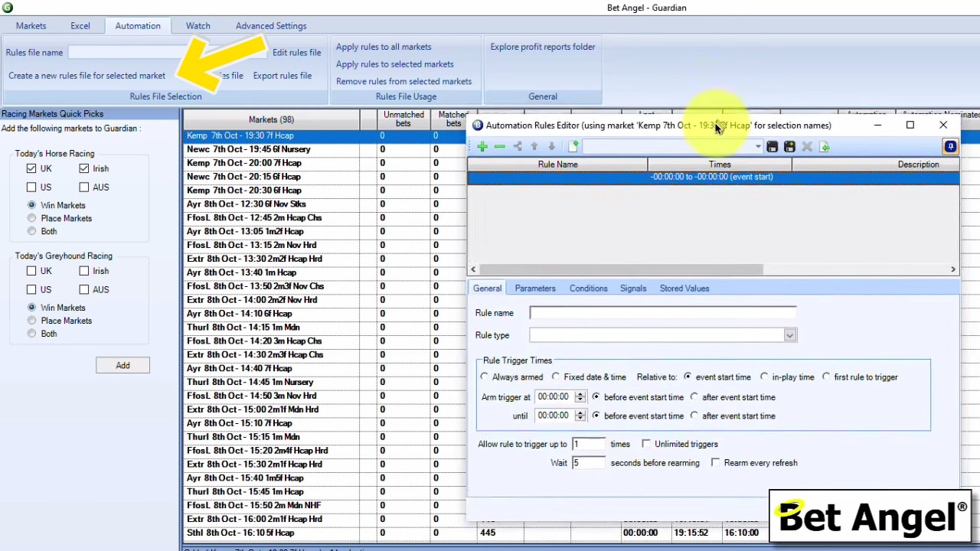Select Place Markets under Today's Horse Racing
The image size is (980, 551).
[x=31, y=218]
